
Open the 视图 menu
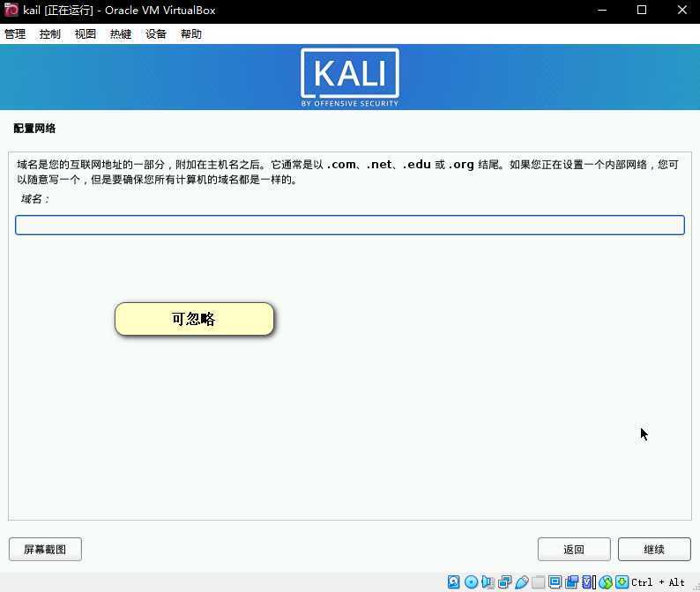point(86,33)
